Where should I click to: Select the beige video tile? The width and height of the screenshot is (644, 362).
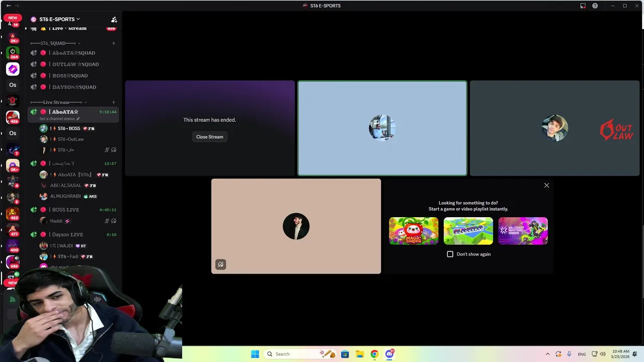click(x=296, y=226)
